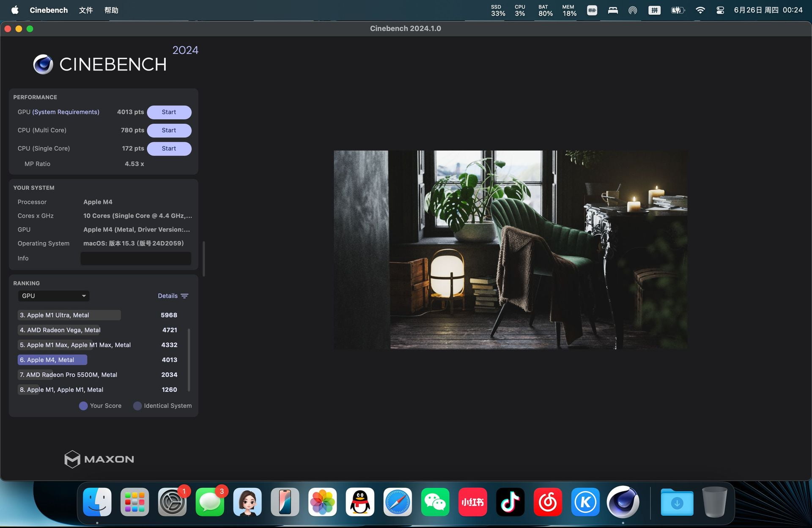This screenshot has width=812, height=528.
Task: Open Photos from the Dock
Action: [x=323, y=502]
